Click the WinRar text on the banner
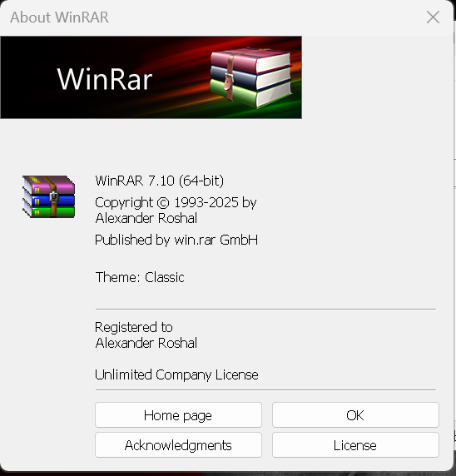The width and height of the screenshot is (456, 476). pyautogui.click(x=105, y=78)
